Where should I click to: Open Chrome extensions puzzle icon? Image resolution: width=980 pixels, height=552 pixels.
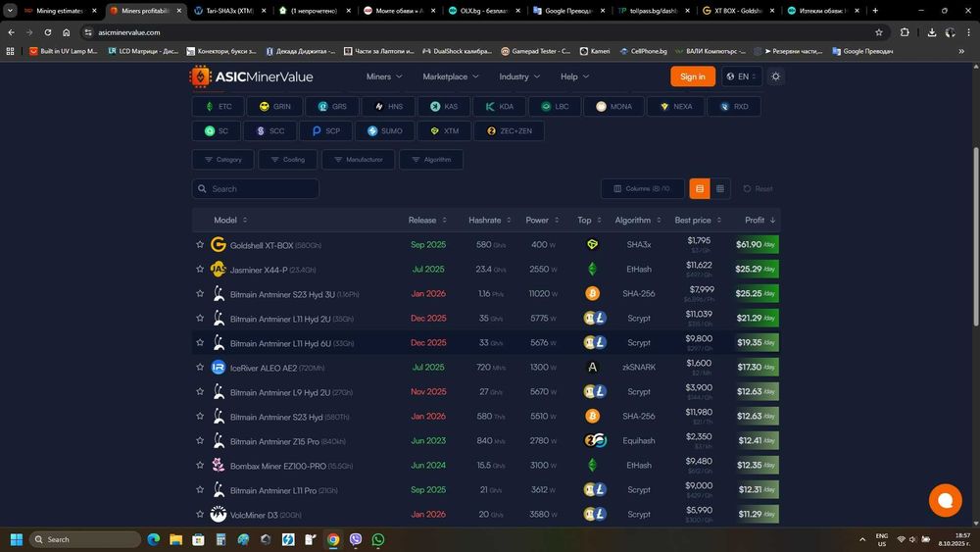(x=905, y=32)
